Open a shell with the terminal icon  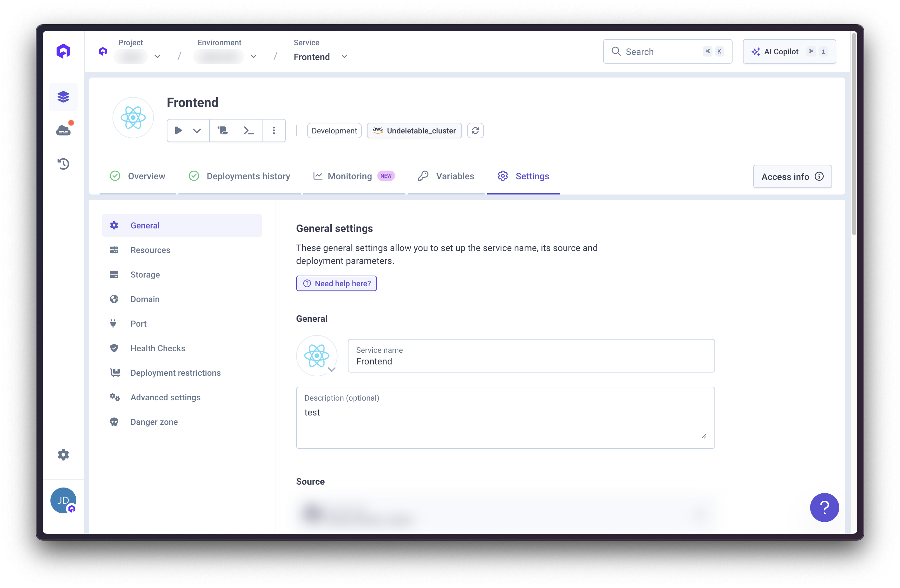(x=249, y=131)
